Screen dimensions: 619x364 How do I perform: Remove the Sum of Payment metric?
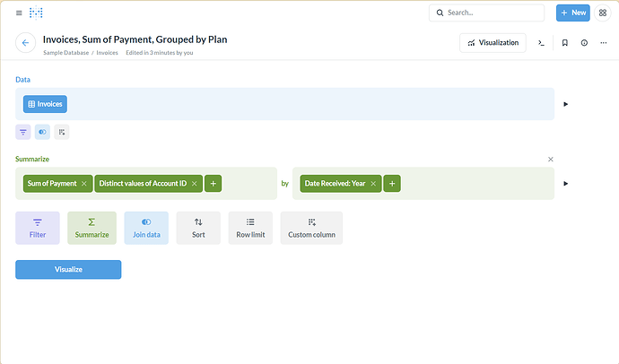(84, 184)
